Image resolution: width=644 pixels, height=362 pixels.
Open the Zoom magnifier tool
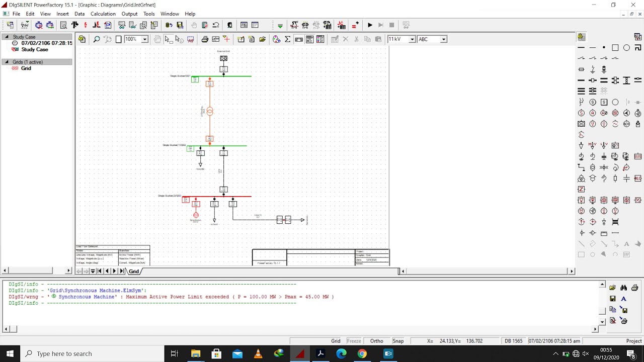[97, 39]
